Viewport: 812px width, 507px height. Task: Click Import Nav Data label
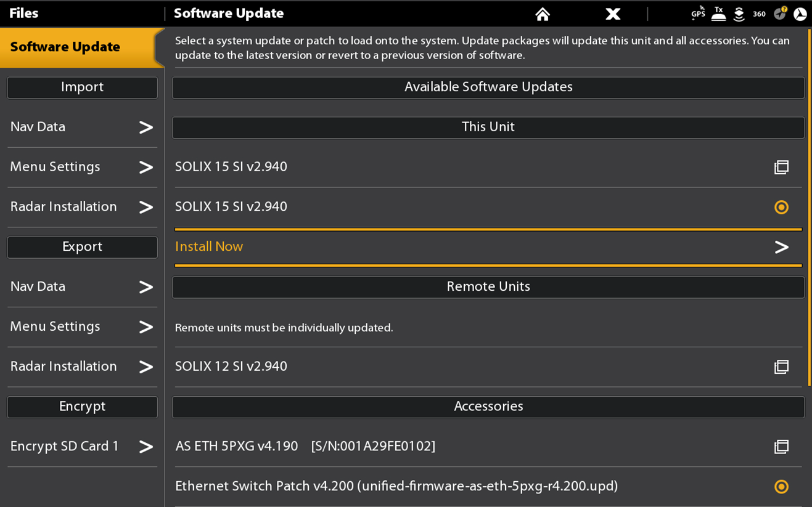pos(38,127)
